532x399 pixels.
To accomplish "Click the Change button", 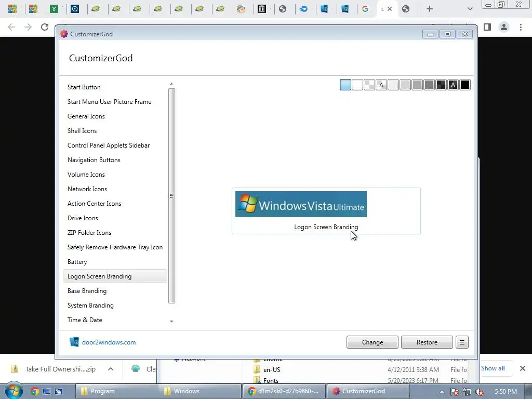I will click(x=372, y=342).
